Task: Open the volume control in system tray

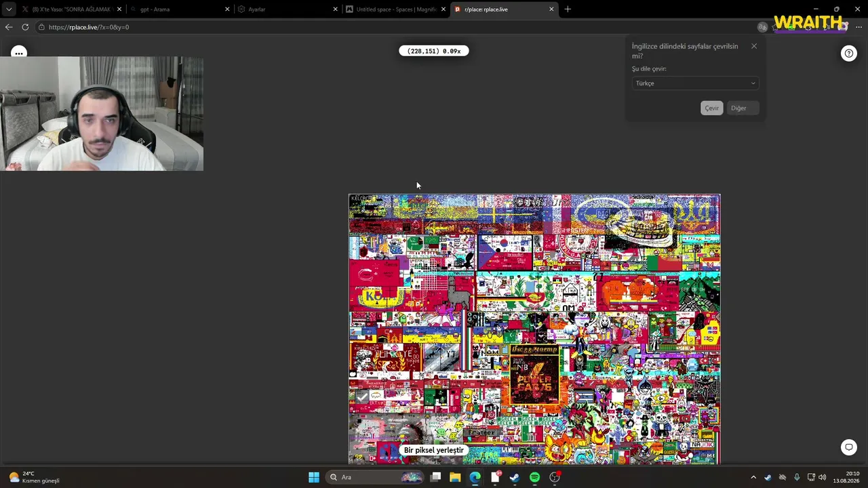Action: point(823,477)
